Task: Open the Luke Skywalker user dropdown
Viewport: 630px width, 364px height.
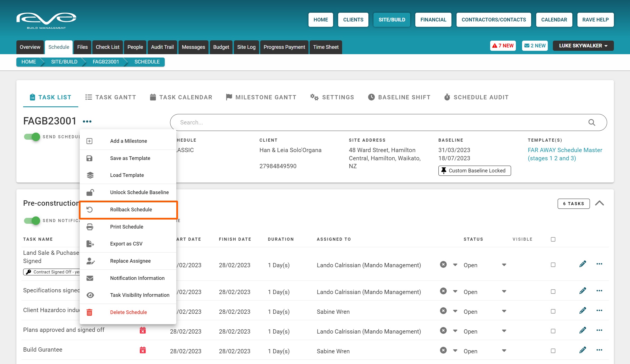Action: coord(583,46)
